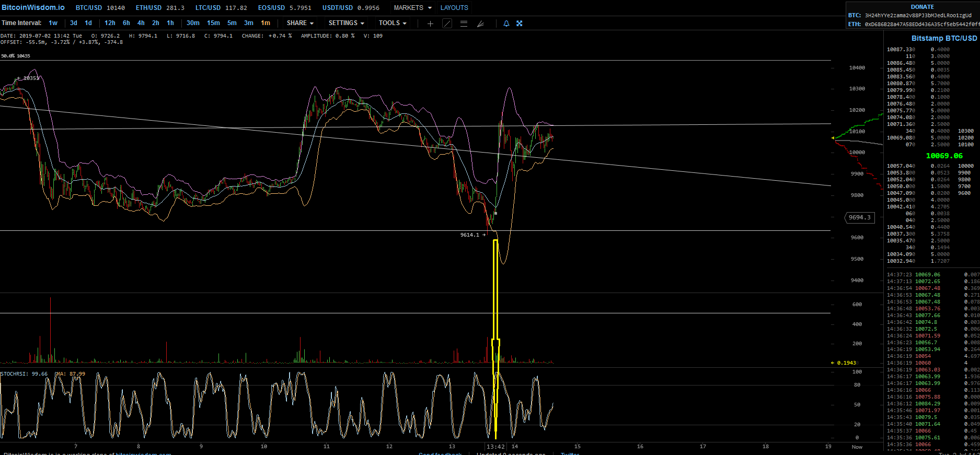The image size is (980, 455).
Task: Open the LAYOUTS menu
Action: coord(454,8)
